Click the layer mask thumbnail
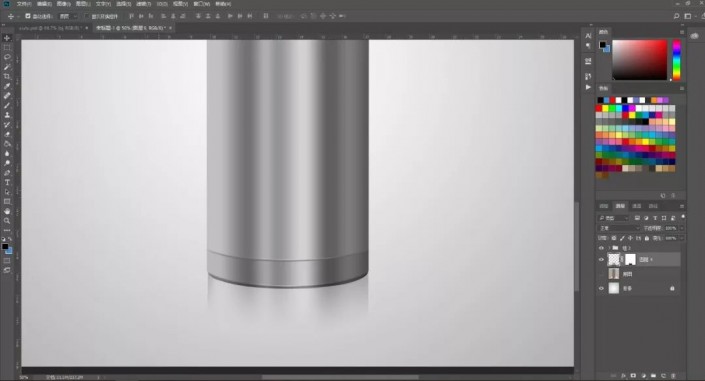 (x=630, y=259)
